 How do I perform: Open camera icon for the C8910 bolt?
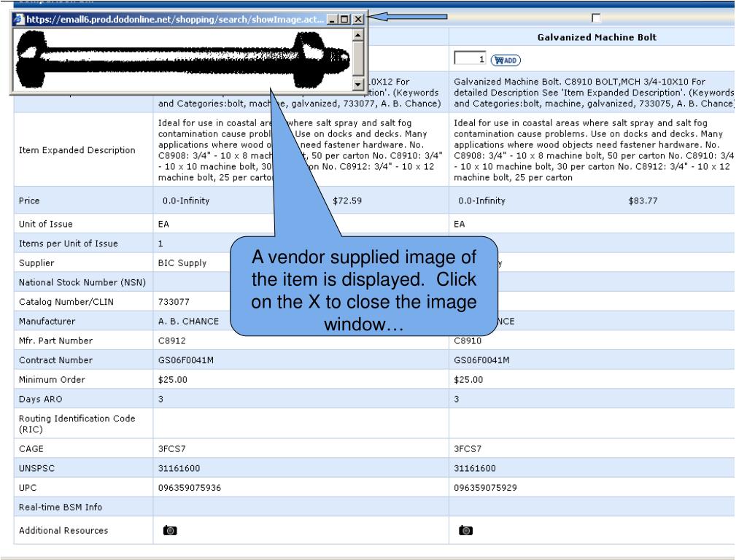(x=465, y=530)
